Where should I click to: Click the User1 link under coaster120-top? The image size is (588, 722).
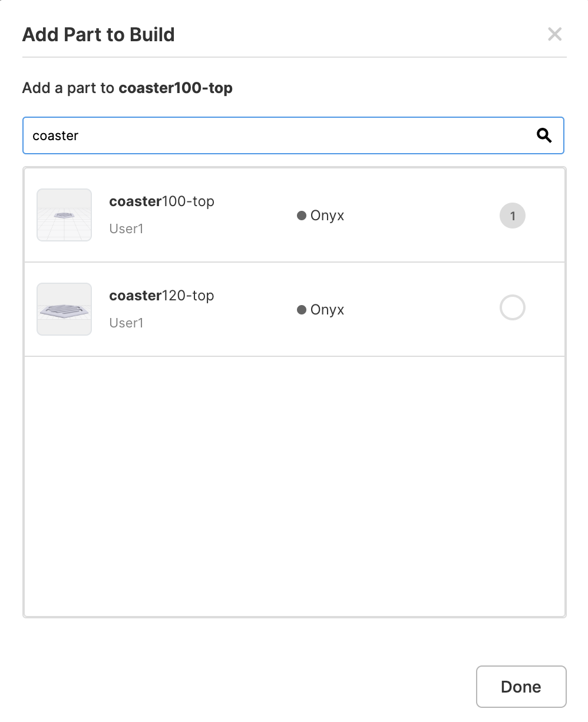coord(126,323)
